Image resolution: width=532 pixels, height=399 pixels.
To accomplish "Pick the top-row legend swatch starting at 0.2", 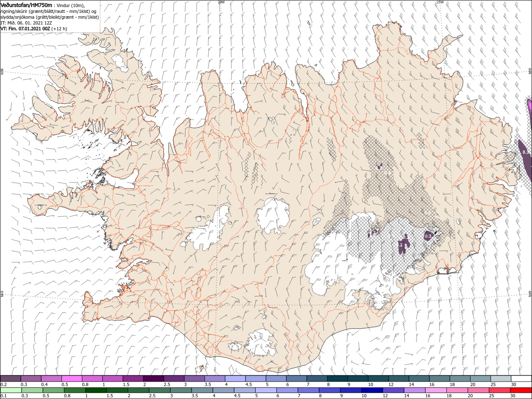I will click(10, 378).
